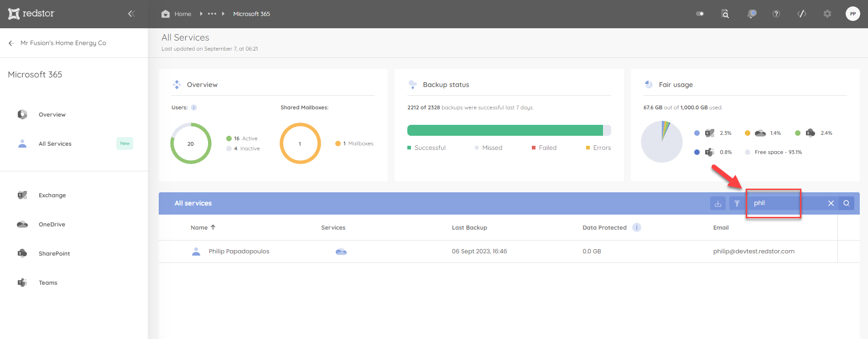This screenshot has width=868, height=339.
Task: Click the OneDrive service icon in Philip's row
Action: (341, 252)
